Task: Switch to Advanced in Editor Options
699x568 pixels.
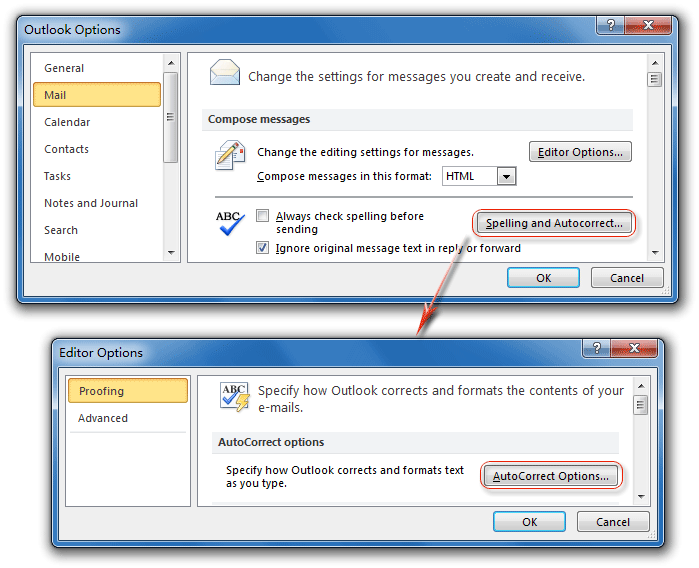Action: pyautogui.click(x=103, y=418)
